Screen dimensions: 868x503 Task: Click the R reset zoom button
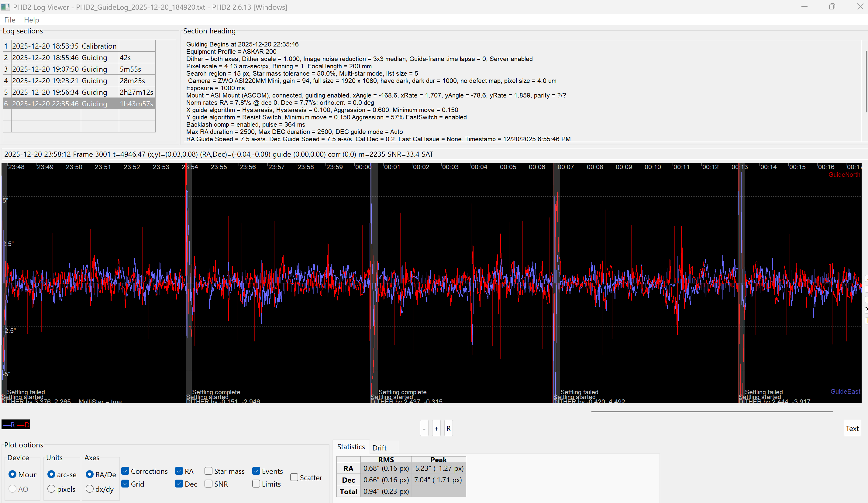[x=448, y=428]
